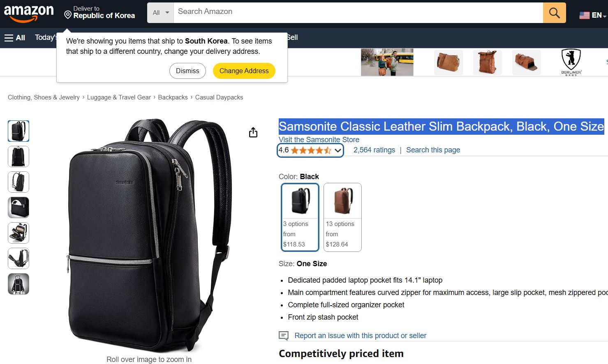
Task: Click the Amazon logo
Action: click(29, 14)
